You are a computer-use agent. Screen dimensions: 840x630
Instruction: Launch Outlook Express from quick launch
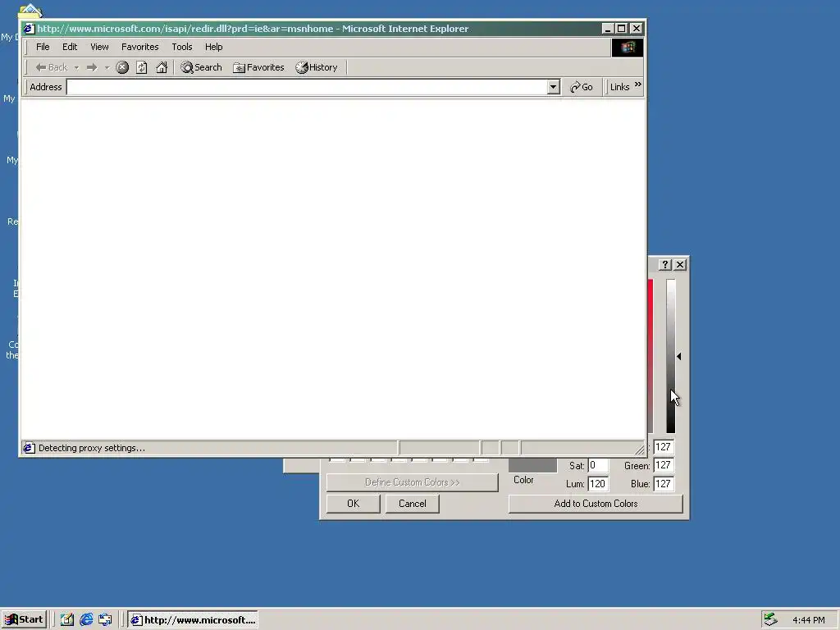pyautogui.click(x=105, y=620)
